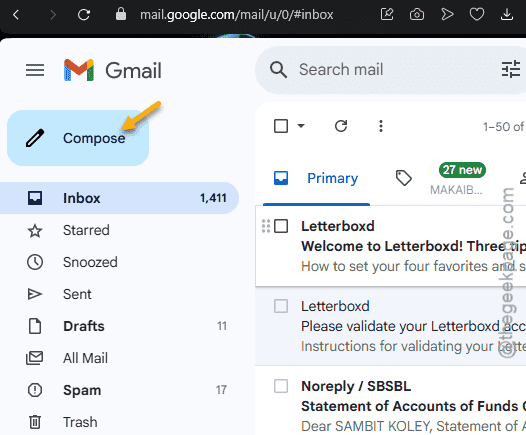Click the Trash bin icon

(35, 422)
